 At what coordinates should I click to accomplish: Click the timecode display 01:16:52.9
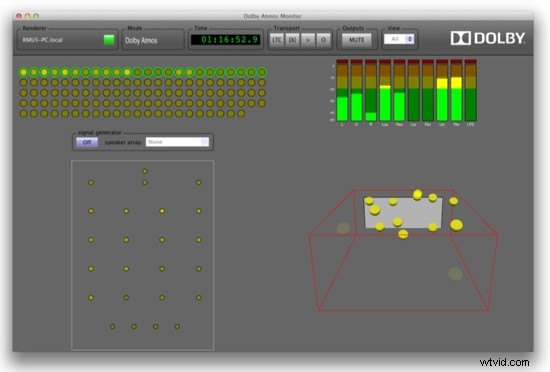[226, 40]
